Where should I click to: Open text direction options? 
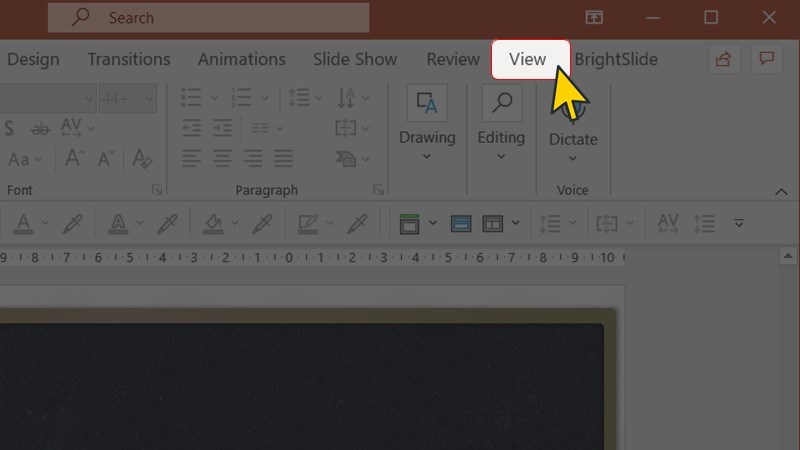[x=353, y=97]
